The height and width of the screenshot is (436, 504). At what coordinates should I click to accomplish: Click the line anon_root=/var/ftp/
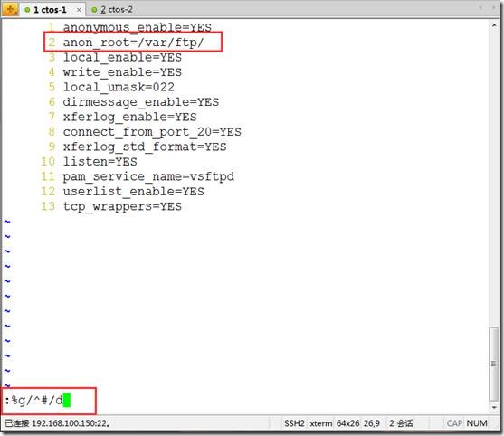click(133, 43)
